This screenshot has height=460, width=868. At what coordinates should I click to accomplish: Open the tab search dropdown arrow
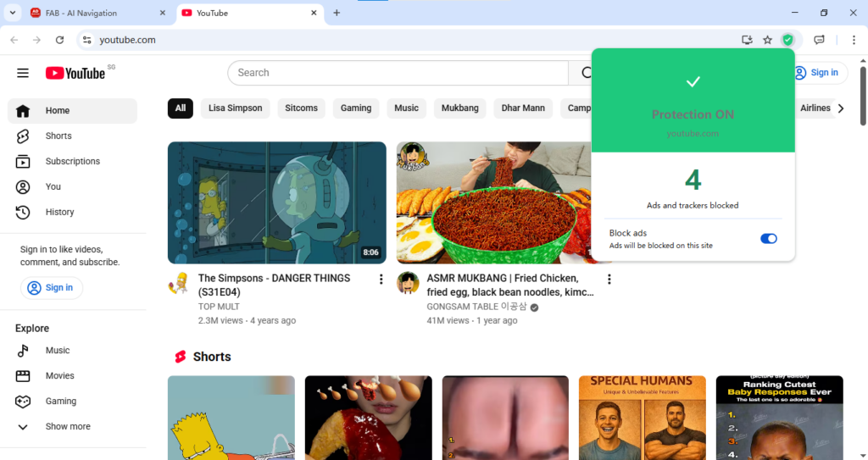pyautogui.click(x=12, y=13)
